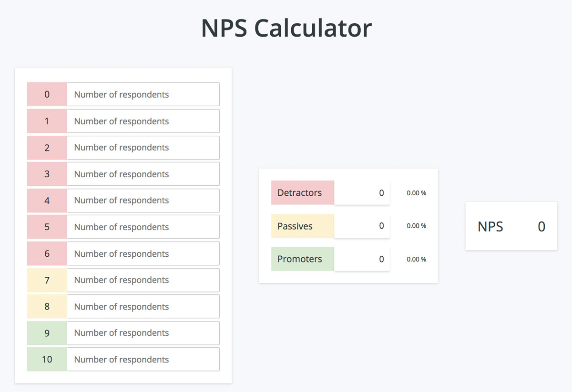This screenshot has height=392, width=572.
Task: Click the respondents input for score 10
Action: point(143,359)
